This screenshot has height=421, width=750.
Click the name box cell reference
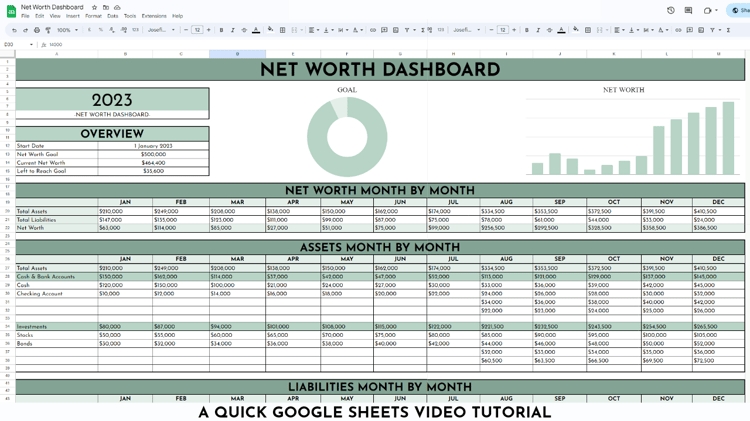point(9,44)
